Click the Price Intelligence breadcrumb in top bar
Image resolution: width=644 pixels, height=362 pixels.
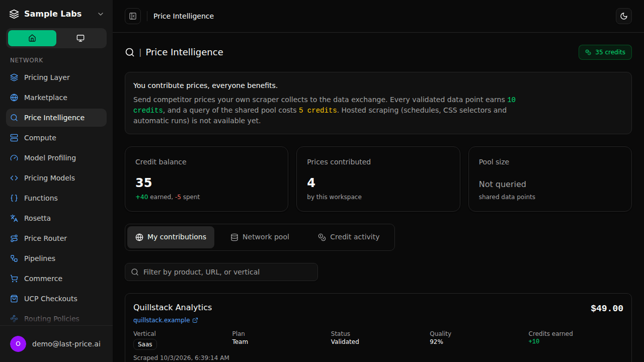coord(184,16)
